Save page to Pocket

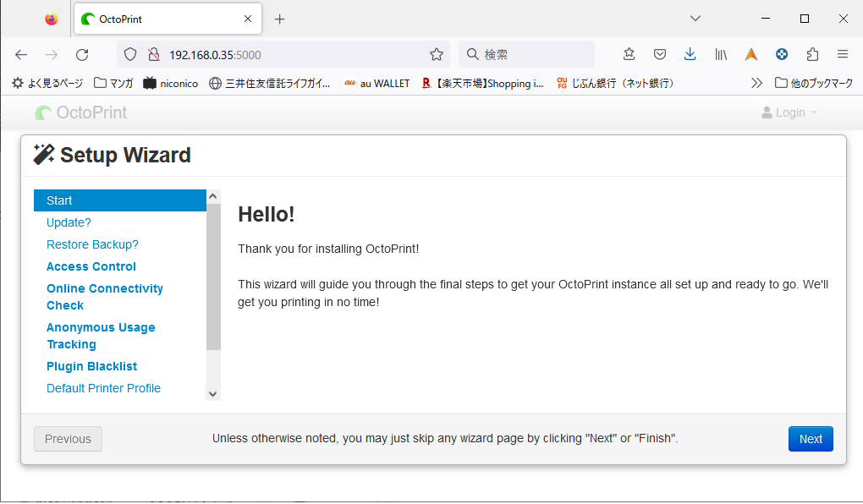click(659, 54)
